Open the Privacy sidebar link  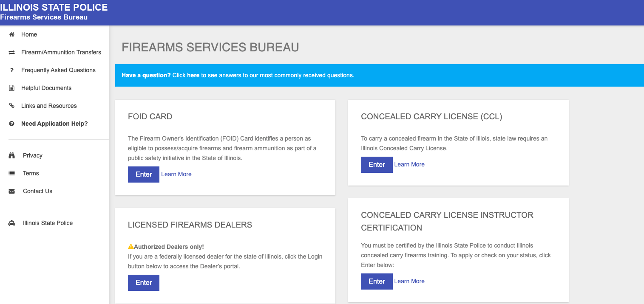(x=33, y=155)
